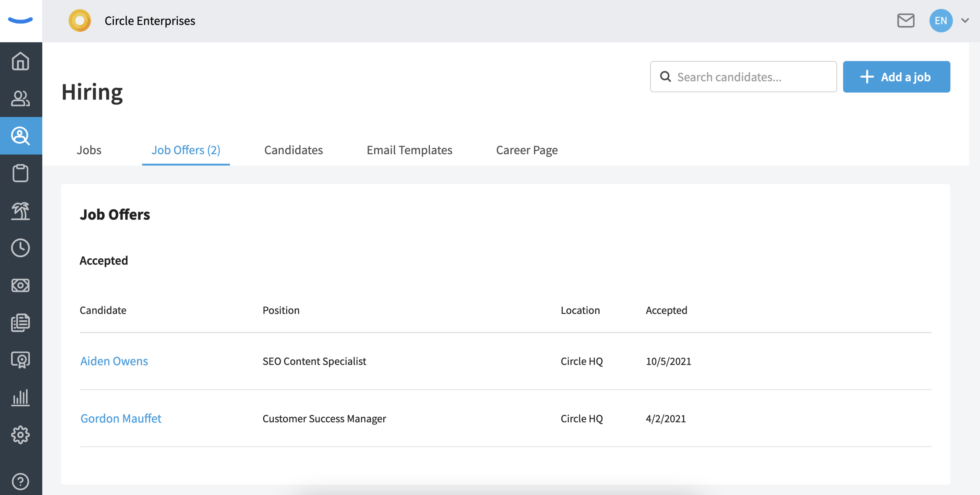Open the Email Templates tab

409,150
